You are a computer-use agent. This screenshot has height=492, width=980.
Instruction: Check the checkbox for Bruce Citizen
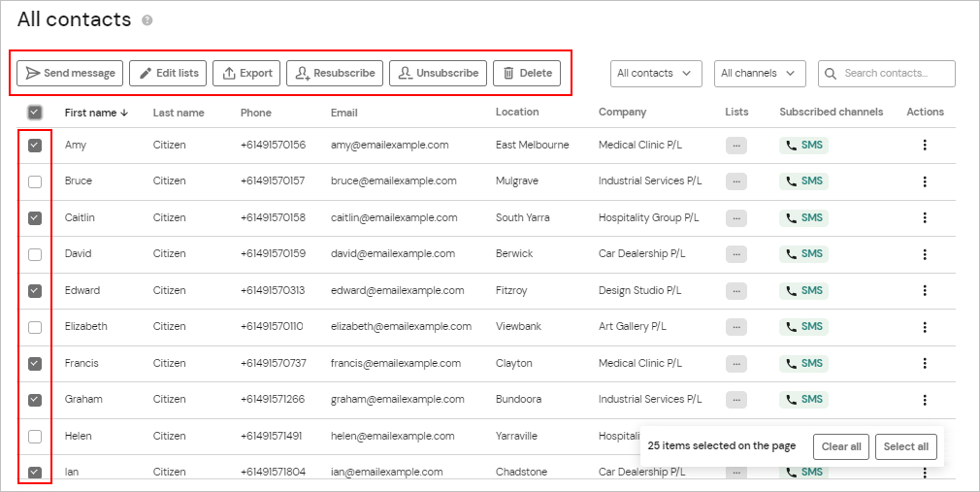pos(35,181)
